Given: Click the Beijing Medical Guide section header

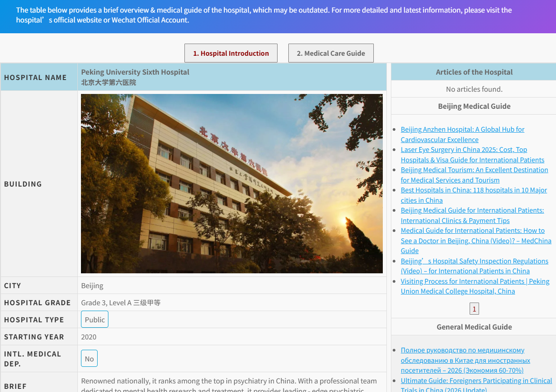Looking at the screenshot, I should 474,106.
